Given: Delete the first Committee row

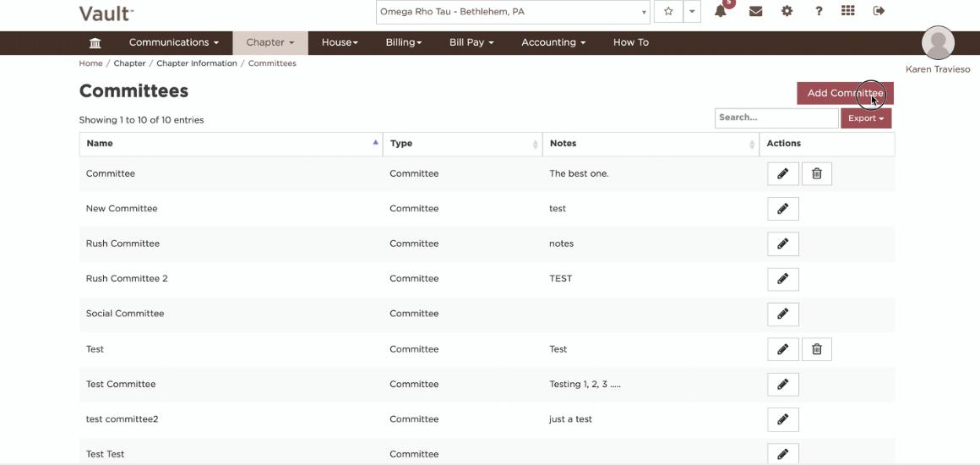Looking at the screenshot, I should [816, 174].
